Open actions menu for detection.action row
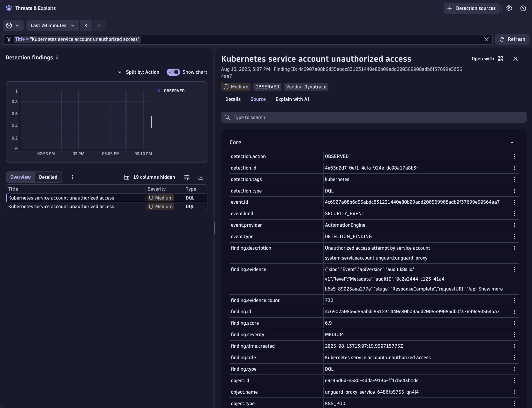 click(x=514, y=156)
